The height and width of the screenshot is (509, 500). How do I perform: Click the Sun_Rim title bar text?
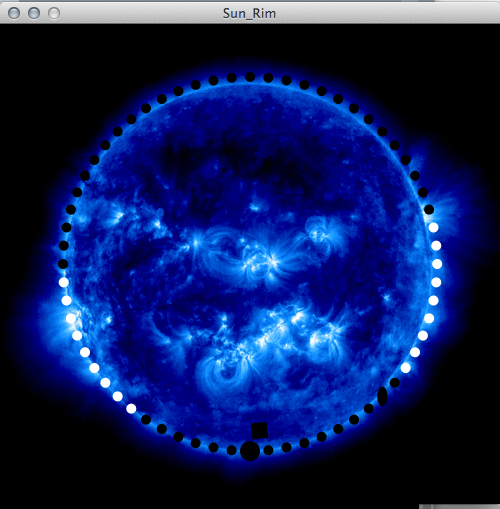click(249, 14)
